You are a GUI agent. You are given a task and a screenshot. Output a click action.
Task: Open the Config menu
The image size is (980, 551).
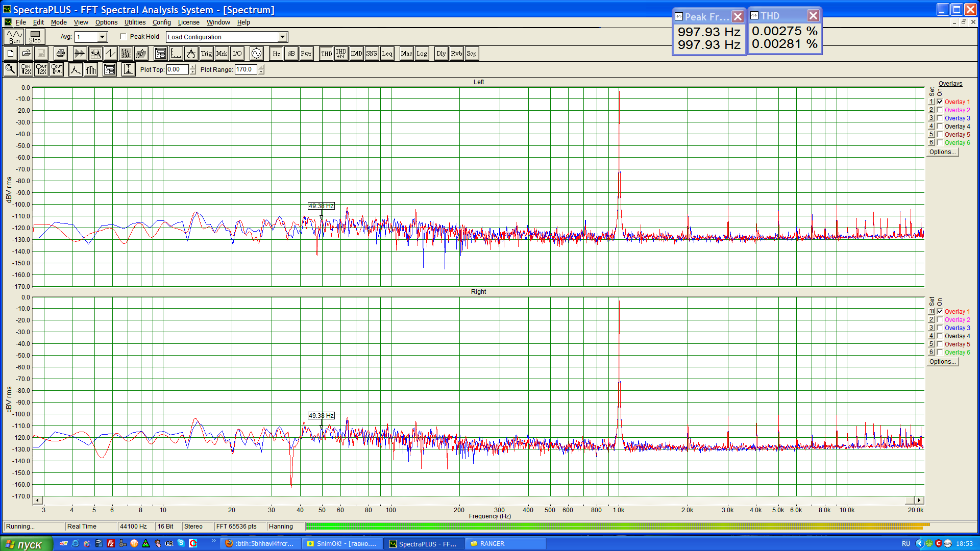161,22
